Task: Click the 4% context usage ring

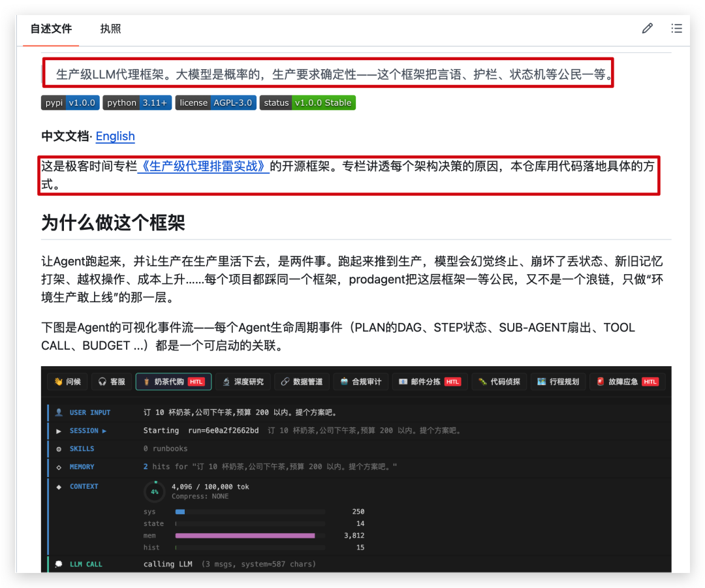Action: [x=155, y=492]
